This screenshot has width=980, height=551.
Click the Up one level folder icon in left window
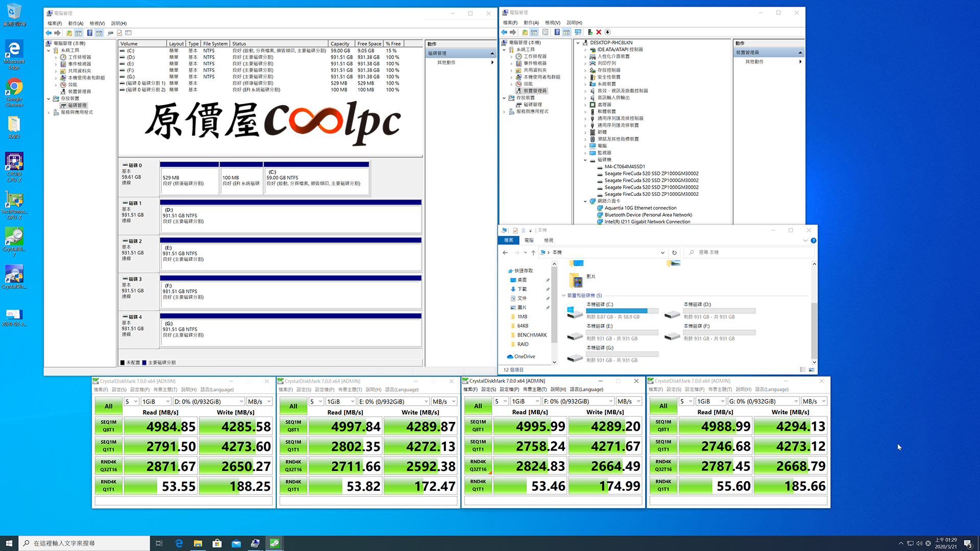69,33
